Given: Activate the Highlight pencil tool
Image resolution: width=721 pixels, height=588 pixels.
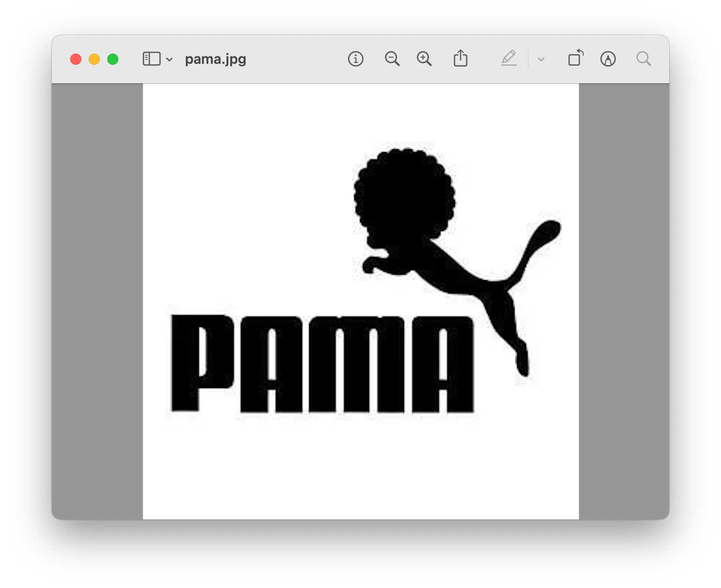Looking at the screenshot, I should (x=509, y=59).
